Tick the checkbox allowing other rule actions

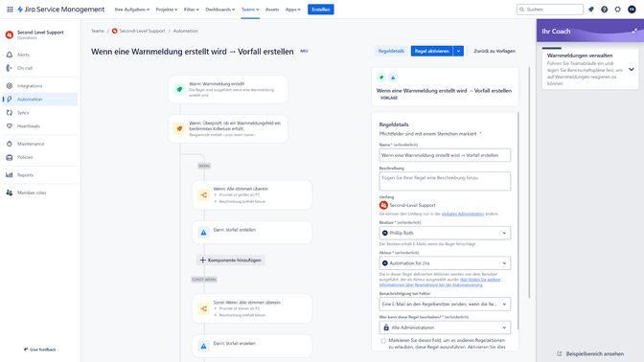click(383, 341)
